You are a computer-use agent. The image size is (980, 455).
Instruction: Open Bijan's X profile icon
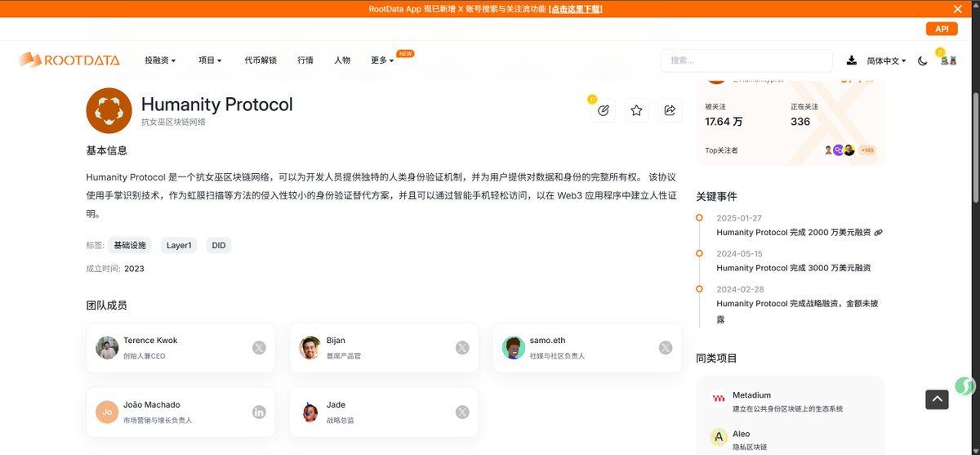pyautogui.click(x=462, y=348)
